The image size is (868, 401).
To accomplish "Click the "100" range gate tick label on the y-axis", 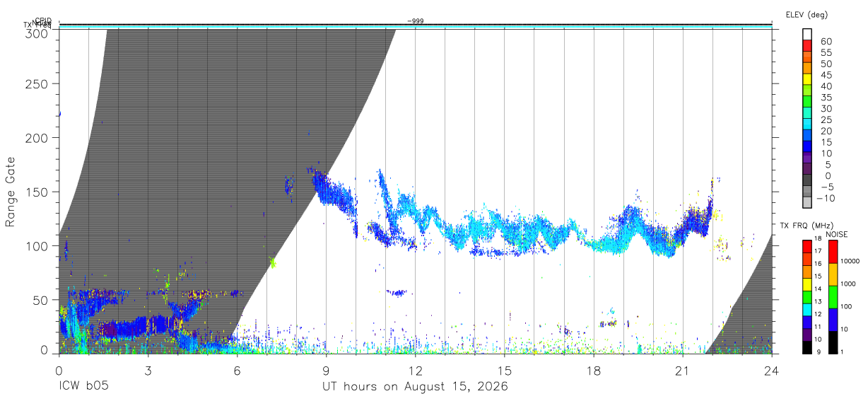I will point(37,245).
